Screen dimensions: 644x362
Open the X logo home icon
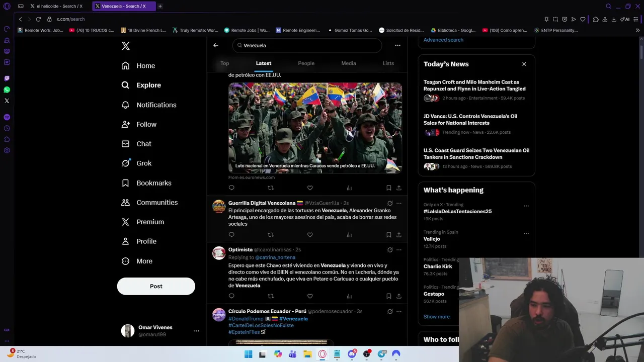click(x=126, y=46)
